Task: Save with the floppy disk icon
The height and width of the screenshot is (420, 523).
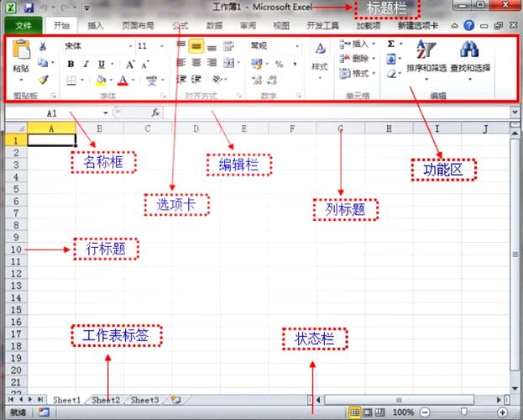Action: [x=29, y=7]
